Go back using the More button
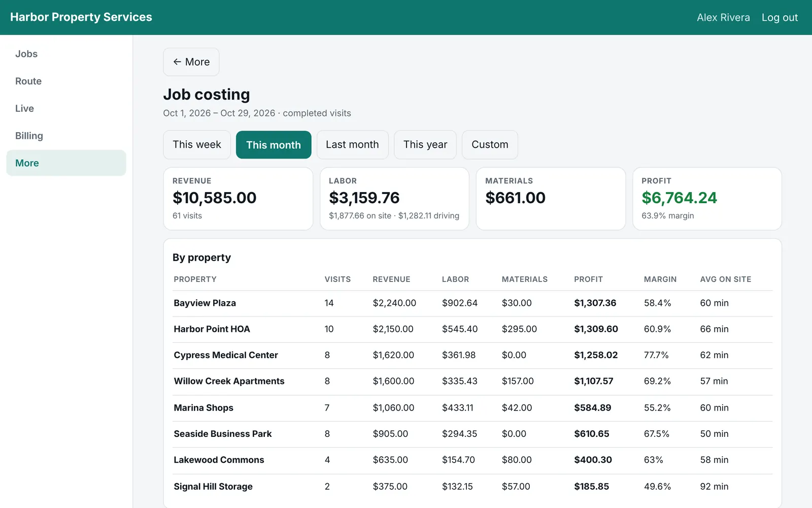812x508 pixels. tap(191, 62)
